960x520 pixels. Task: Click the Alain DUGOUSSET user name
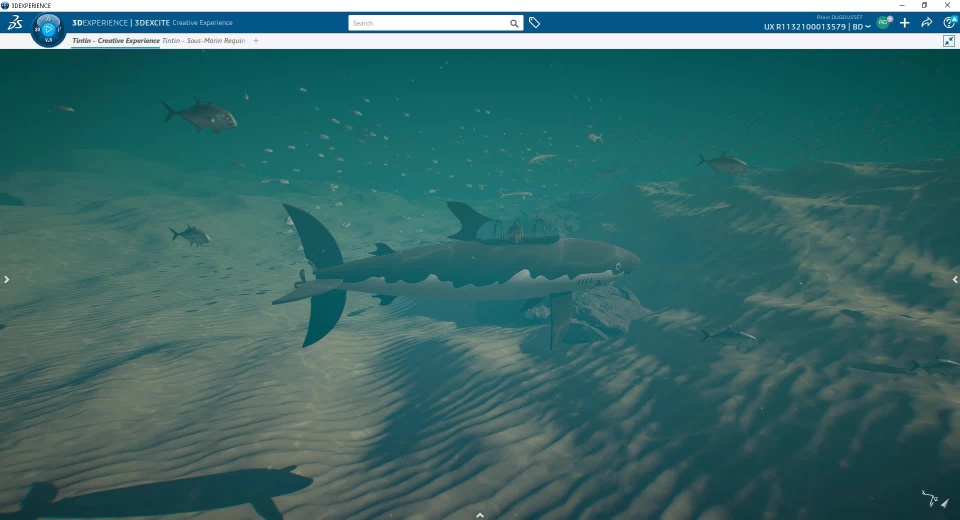click(839, 17)
